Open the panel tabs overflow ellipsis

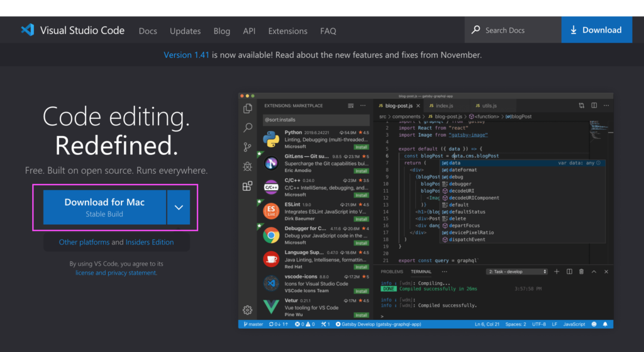click(445, 272)
